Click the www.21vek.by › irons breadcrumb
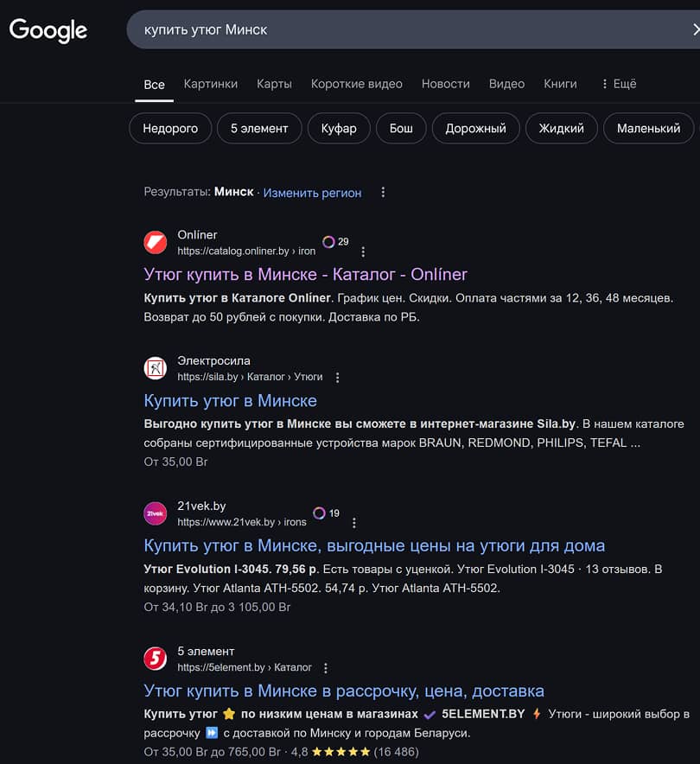The width and height of the screenshot is (700, 764). pyautogui.click(x=242, y=522)
